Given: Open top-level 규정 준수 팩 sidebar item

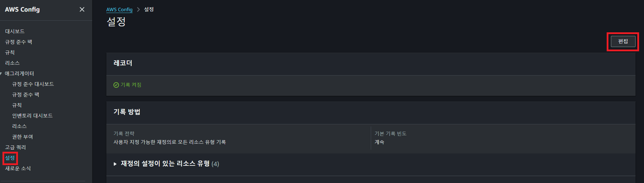Looking at the screenshot, I should coord(18,42).
